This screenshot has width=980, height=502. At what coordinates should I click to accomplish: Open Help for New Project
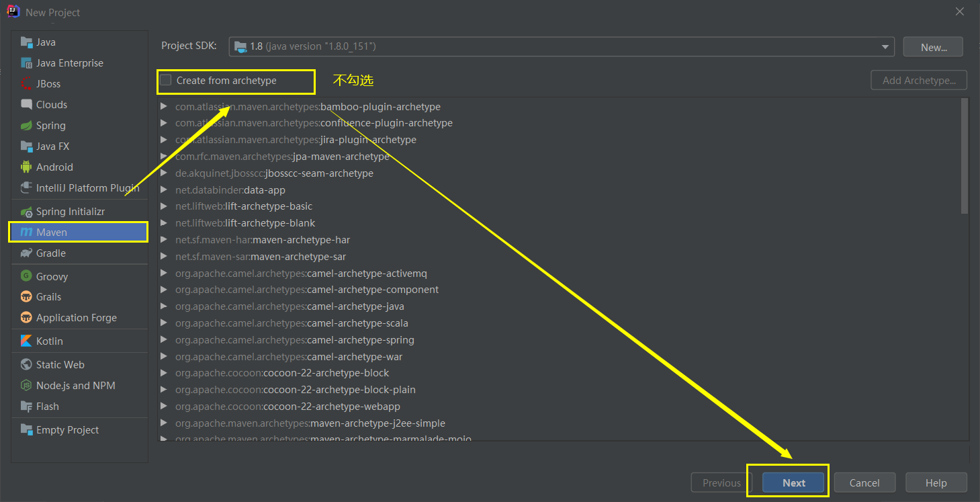936,483
